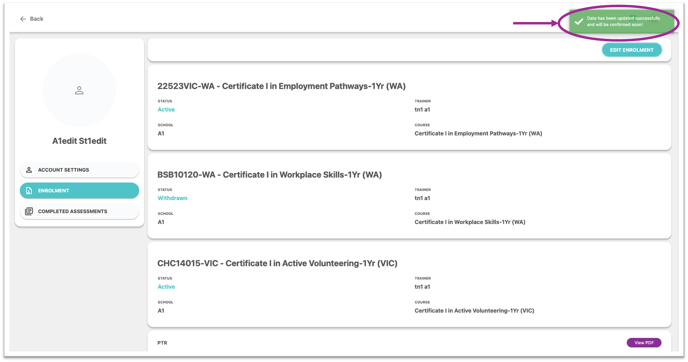Click the Completed Assessments list icon
Screen dimensions: 688x362
(x=29, y=211)
